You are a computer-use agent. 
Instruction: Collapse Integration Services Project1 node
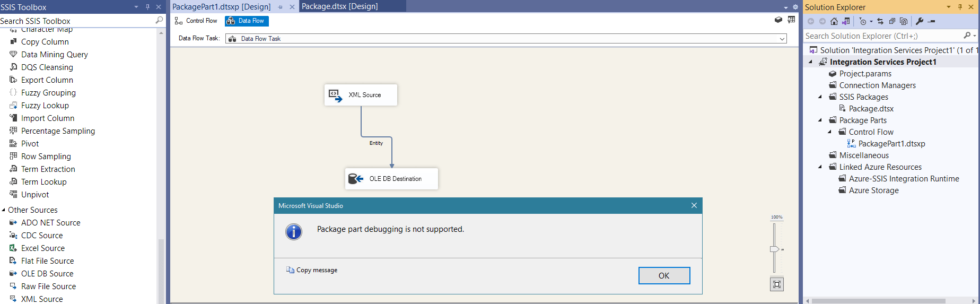pos(810,62)
